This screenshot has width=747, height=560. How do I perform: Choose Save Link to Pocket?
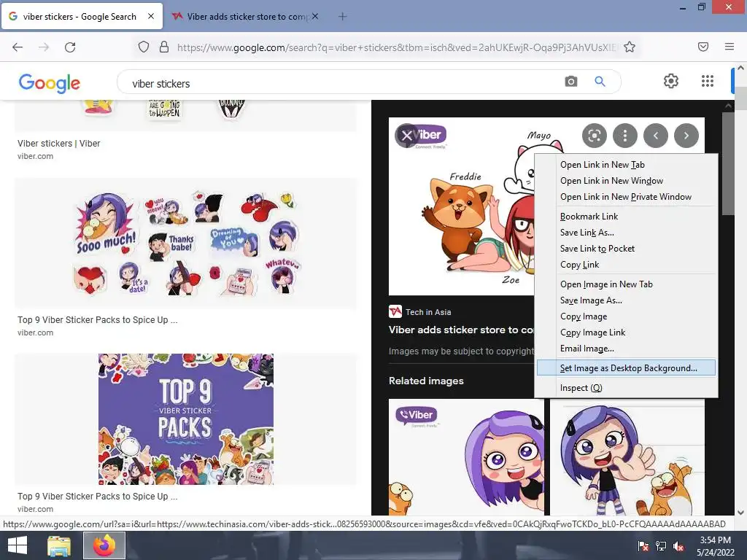[626, 249]
